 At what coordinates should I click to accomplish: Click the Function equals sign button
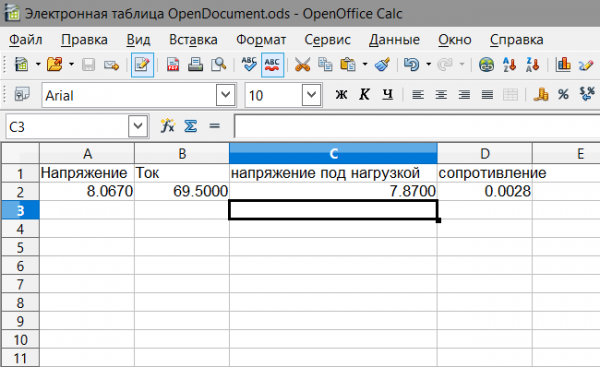click(x=214, y=126)
